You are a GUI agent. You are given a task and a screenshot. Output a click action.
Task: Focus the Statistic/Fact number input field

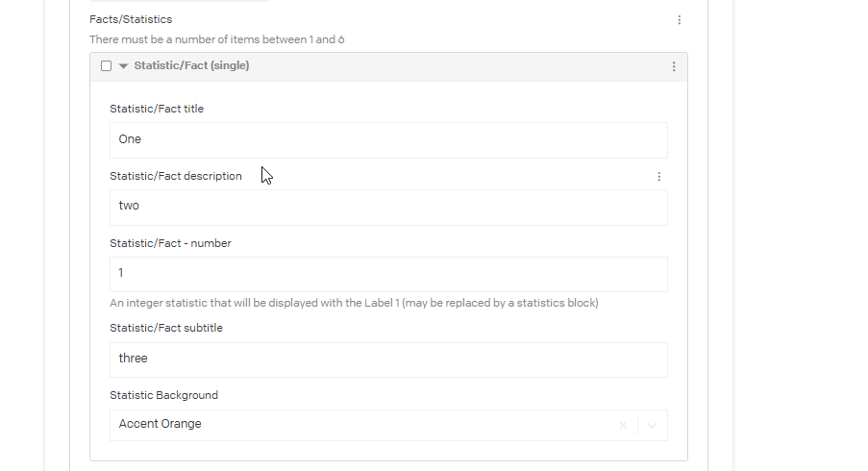[388, 274]
